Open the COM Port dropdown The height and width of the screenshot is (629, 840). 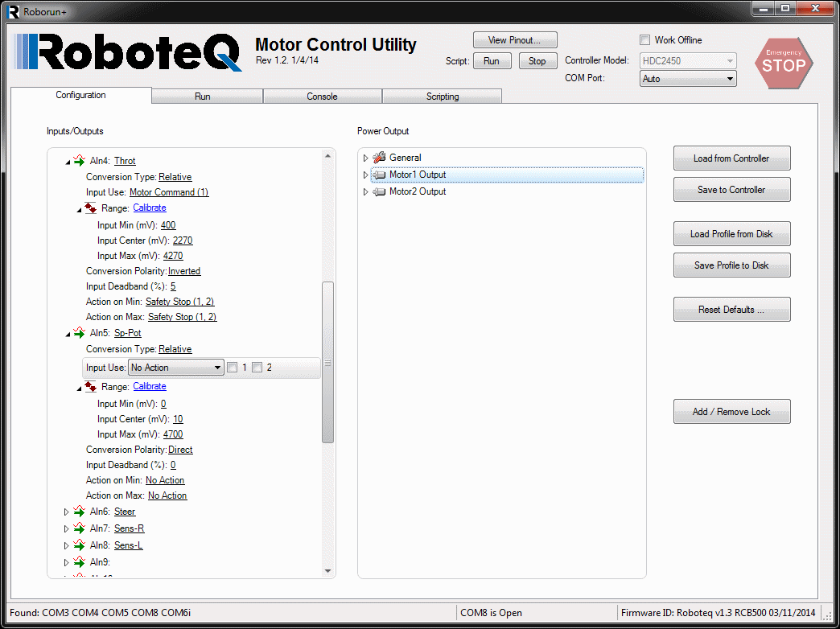[688, 79]
